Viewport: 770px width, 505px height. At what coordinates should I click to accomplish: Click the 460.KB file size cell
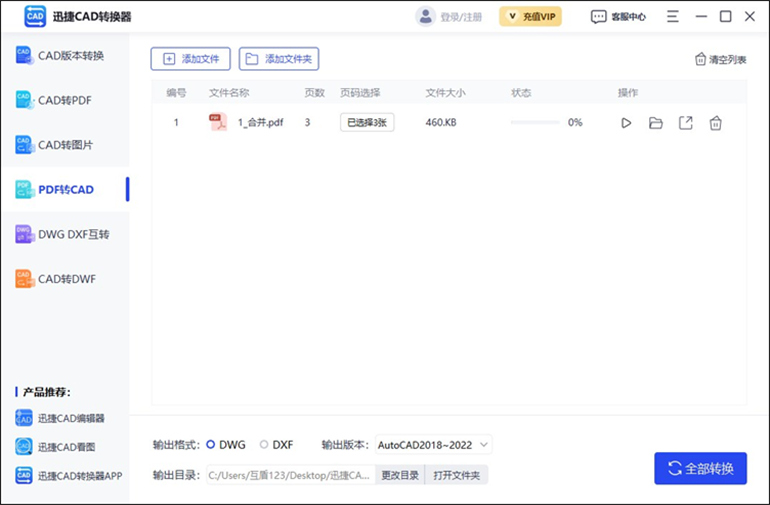[x=441, y=122]
